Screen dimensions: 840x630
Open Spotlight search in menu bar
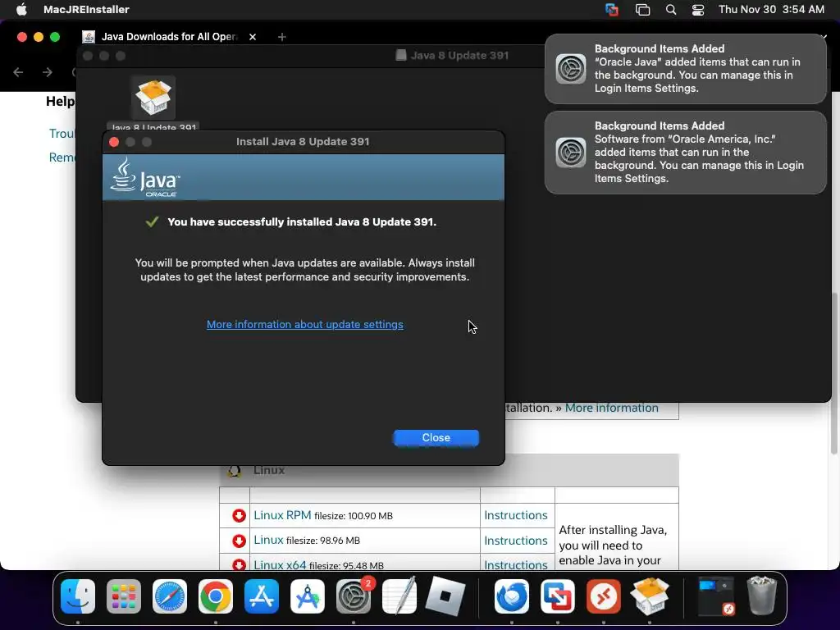pyautogui.click(x=671, y=10)
